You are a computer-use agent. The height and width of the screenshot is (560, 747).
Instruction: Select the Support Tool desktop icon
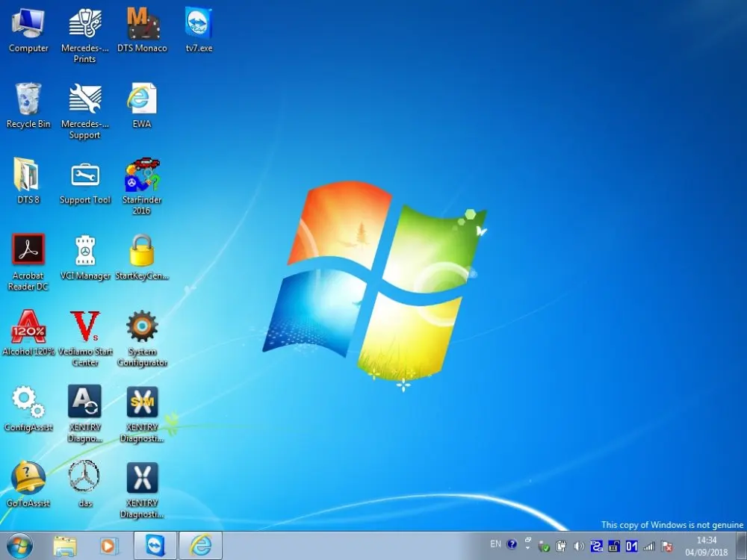[85, 181]
